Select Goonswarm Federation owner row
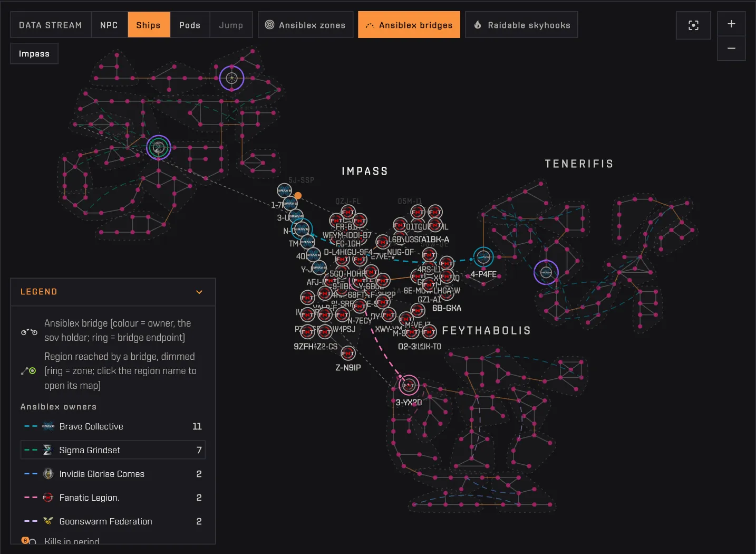The width and height of the screenshot is (756, 554). coord(113,521)
